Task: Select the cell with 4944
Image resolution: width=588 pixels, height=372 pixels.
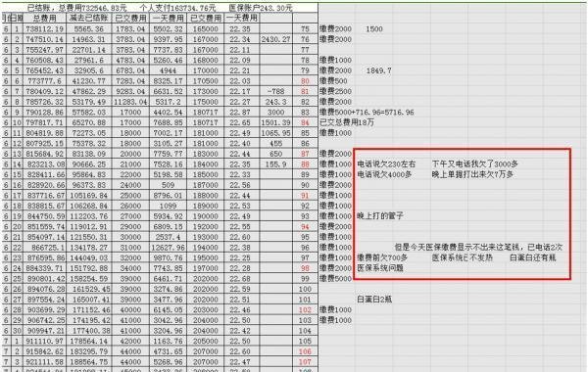Action: tap(168, 70)
